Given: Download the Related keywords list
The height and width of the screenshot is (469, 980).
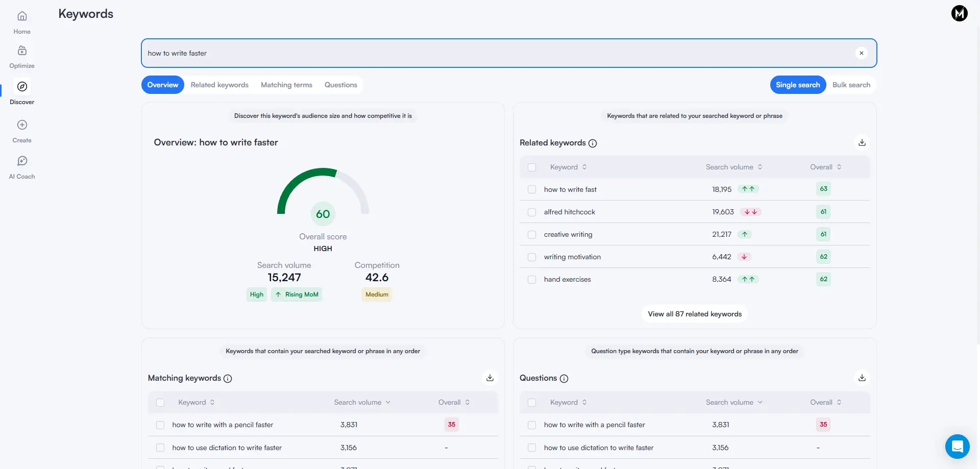Looking at the screenshot, I should pyautogui.click(x=862, y=142).
